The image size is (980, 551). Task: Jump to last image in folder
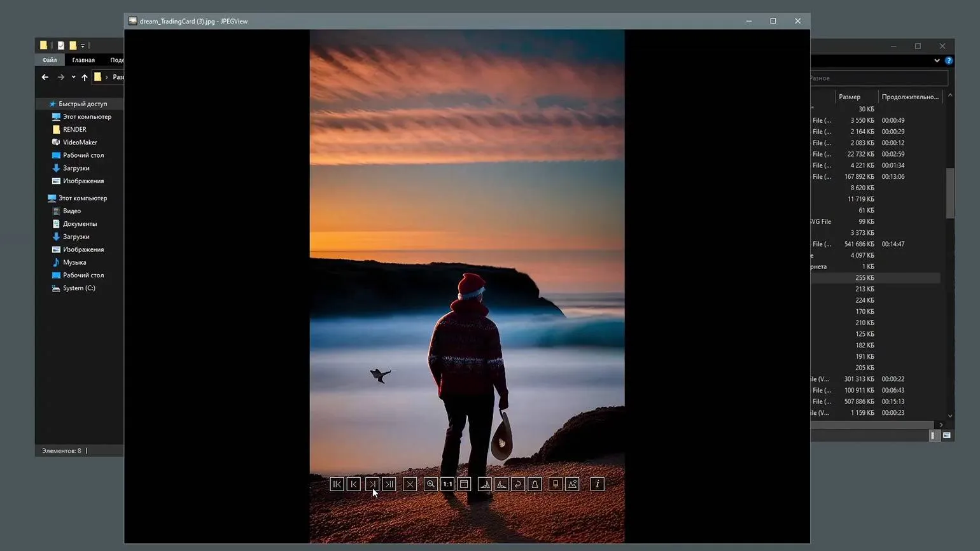pos(389,484)
